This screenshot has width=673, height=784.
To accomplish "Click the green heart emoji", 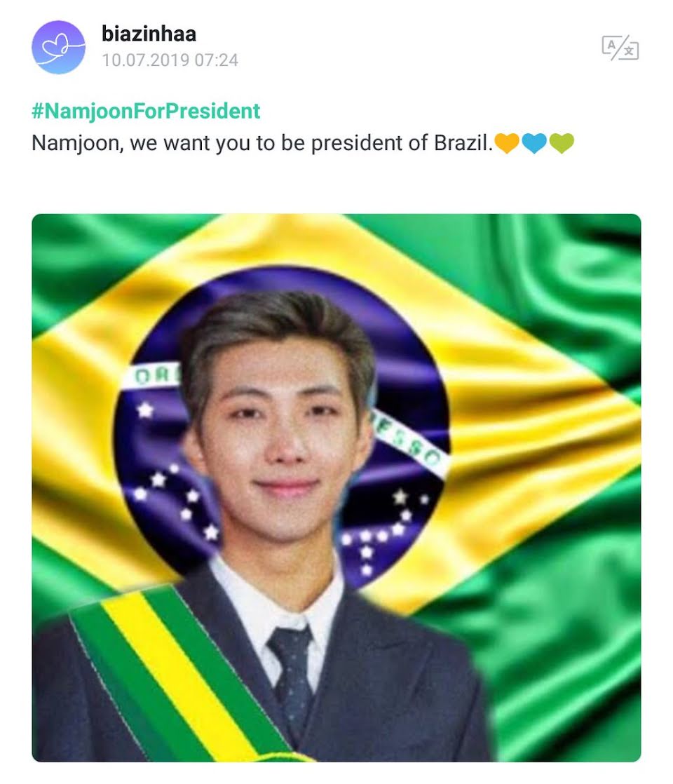I will coord(562,144).
